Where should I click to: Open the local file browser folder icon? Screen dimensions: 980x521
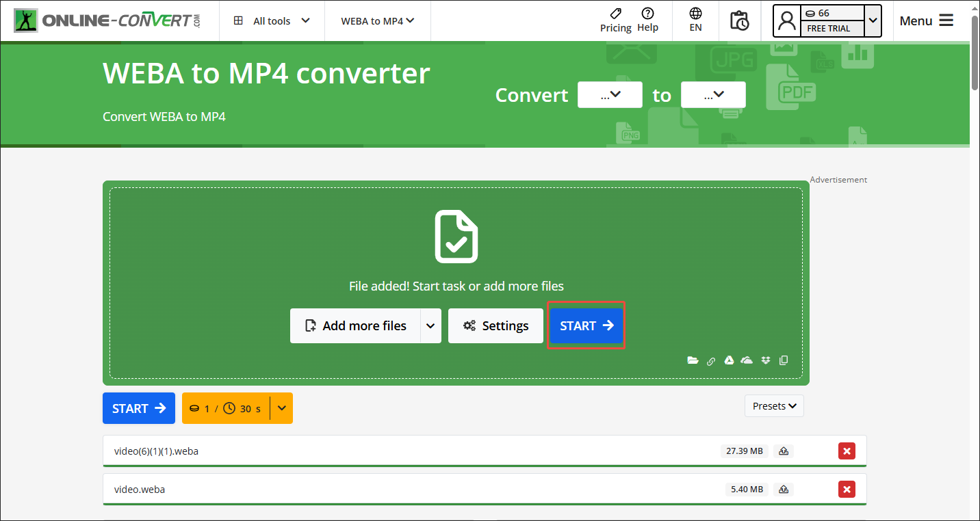[693, 360]
